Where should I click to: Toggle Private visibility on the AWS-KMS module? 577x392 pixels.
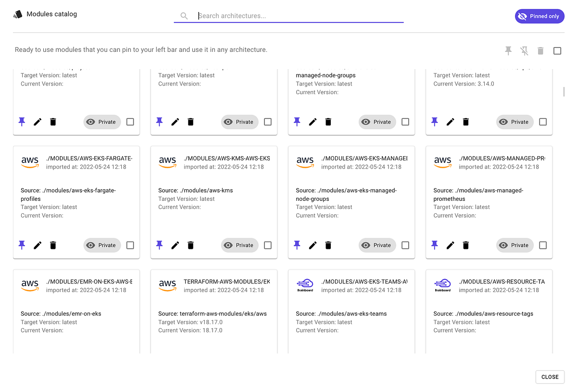[239, 245]
